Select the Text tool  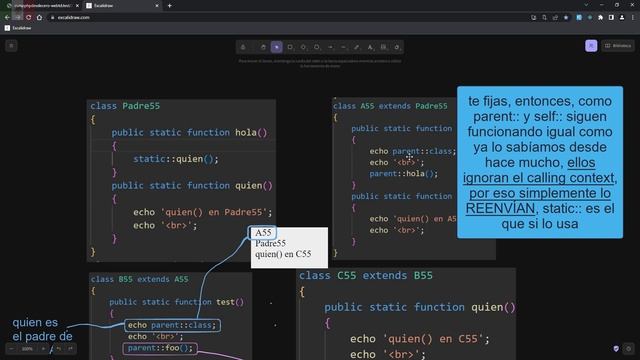tap(370, 47)
